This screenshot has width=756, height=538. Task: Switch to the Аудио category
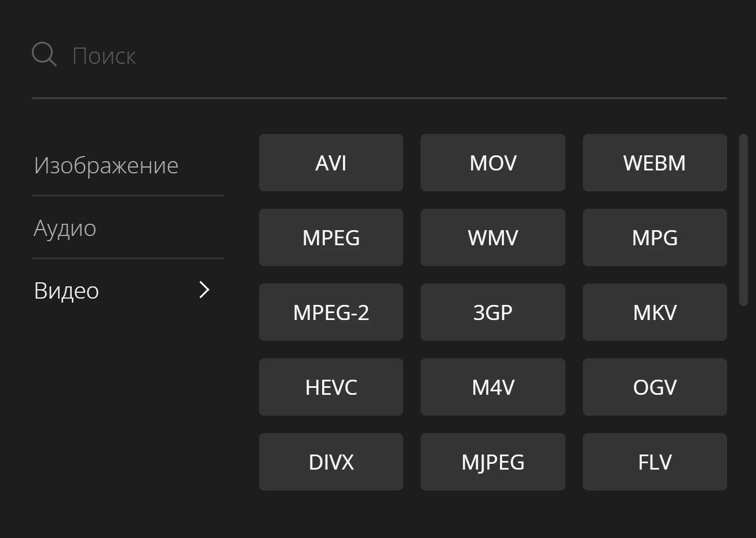coord(65,228)
